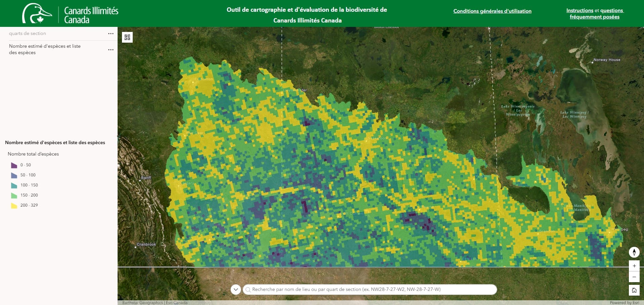644x305 pixels.
Task: Click the Earthstar Geographics attribution text
Action: click(x=143, y=303)
